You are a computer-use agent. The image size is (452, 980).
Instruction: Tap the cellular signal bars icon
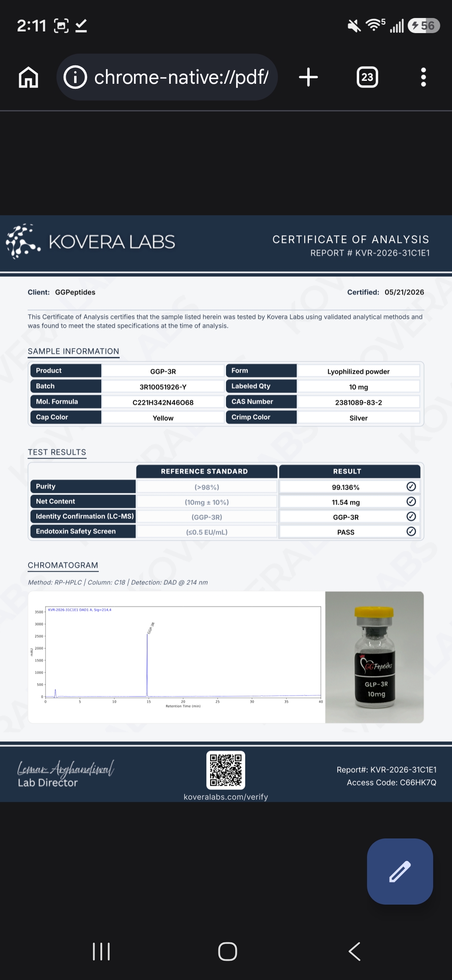point(397,26)
